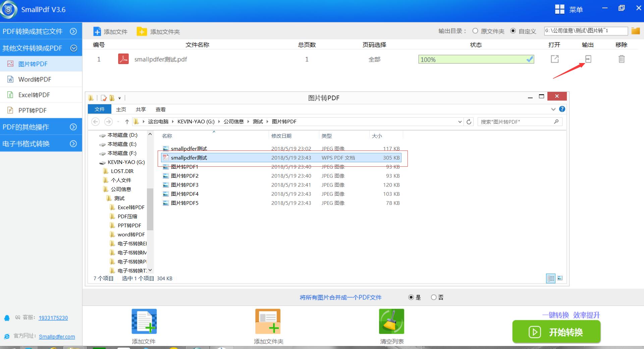Click the 100% conversion progress bar
This screenshot has height=349, width=644.
[476, 59]
